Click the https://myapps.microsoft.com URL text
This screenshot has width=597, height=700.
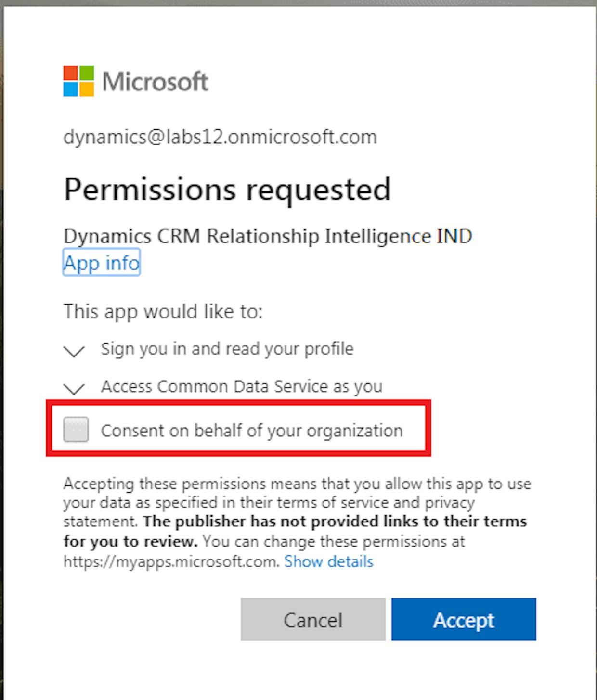pos(171,561)
